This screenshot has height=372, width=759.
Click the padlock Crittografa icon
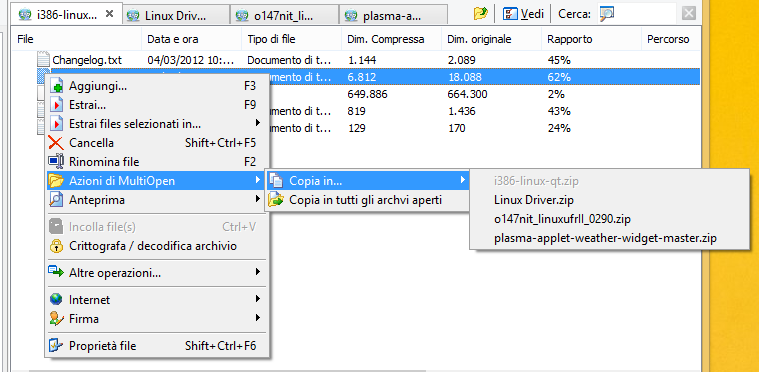[57, 246]
